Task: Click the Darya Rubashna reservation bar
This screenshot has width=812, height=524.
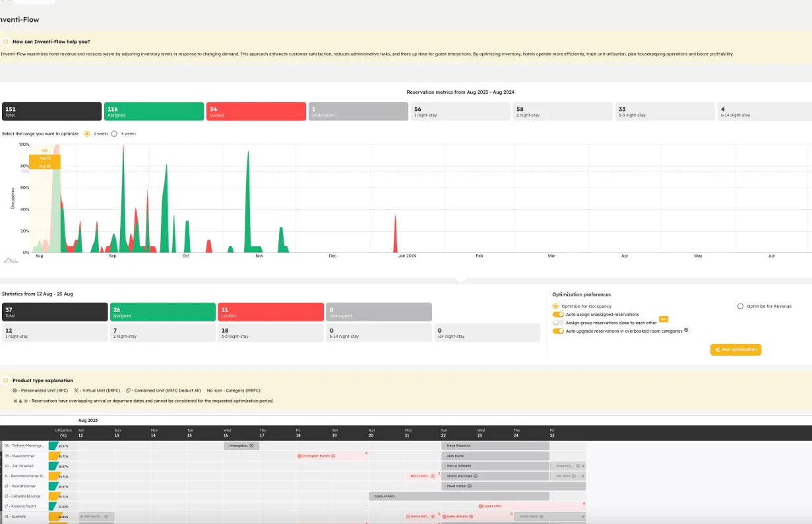Action: click(x=495, y=445)
